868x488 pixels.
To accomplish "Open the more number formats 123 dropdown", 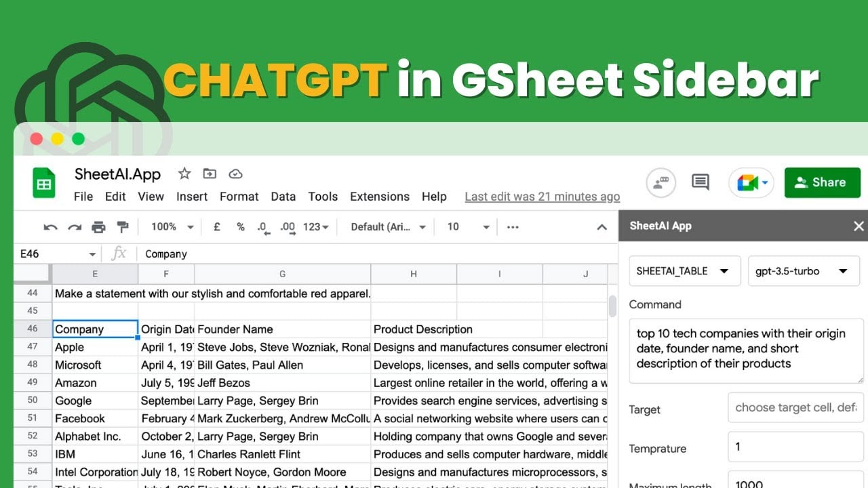I will pos(315,227).
